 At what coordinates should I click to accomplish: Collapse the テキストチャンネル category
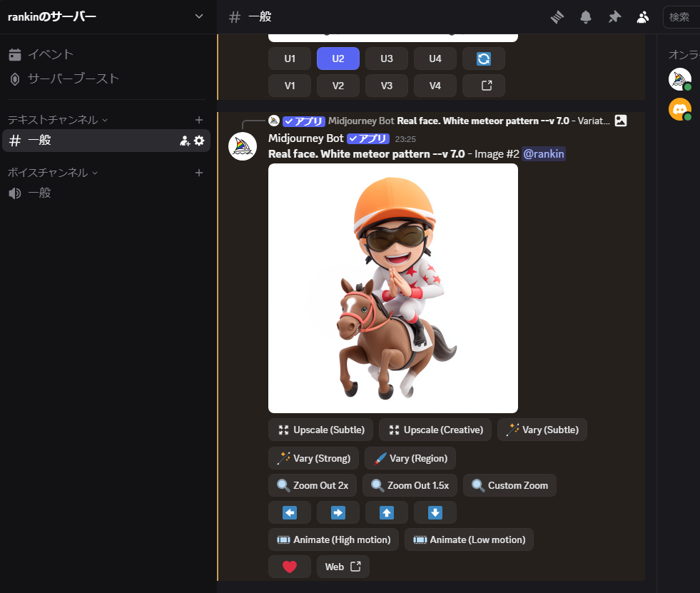(57, 120)
